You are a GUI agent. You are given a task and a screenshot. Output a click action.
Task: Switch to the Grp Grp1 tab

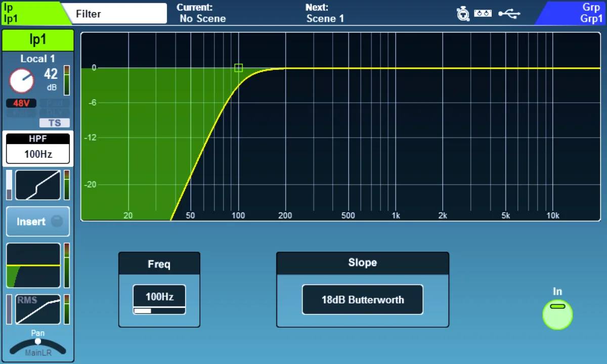(x=572, y=13)
